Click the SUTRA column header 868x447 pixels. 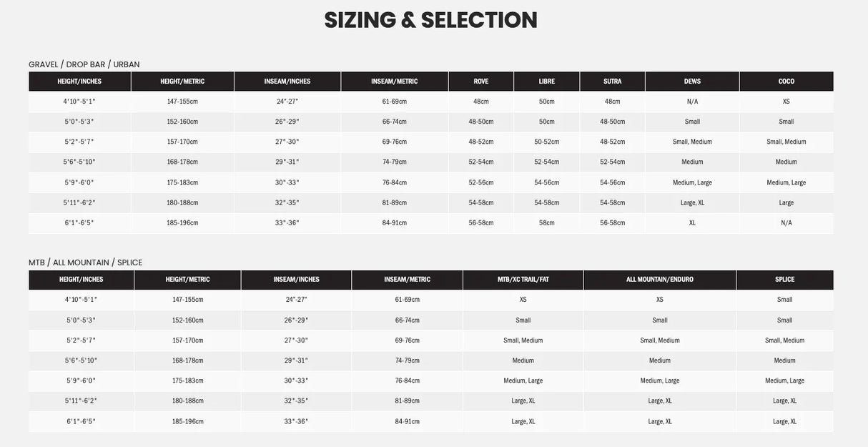pyautogui.click(x=612, y=82)
